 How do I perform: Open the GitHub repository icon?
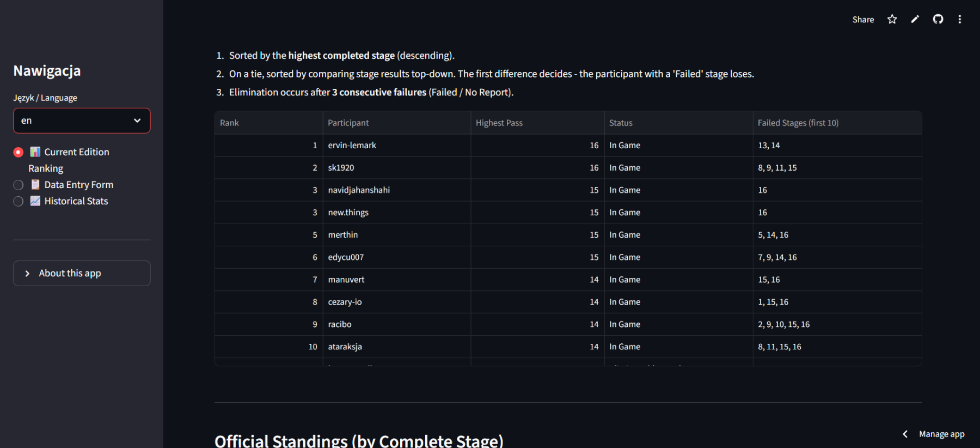[938, 20]
